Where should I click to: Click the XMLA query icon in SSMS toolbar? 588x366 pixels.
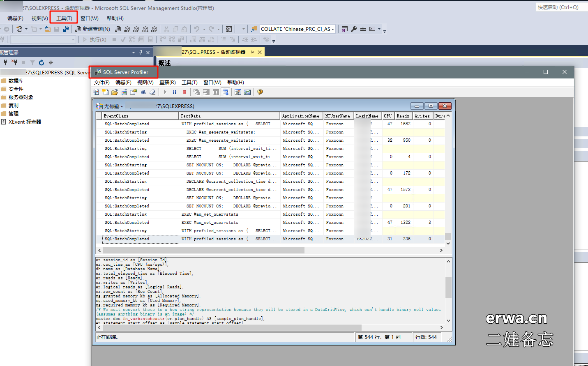pyautogui.click(x=145, y=29)
